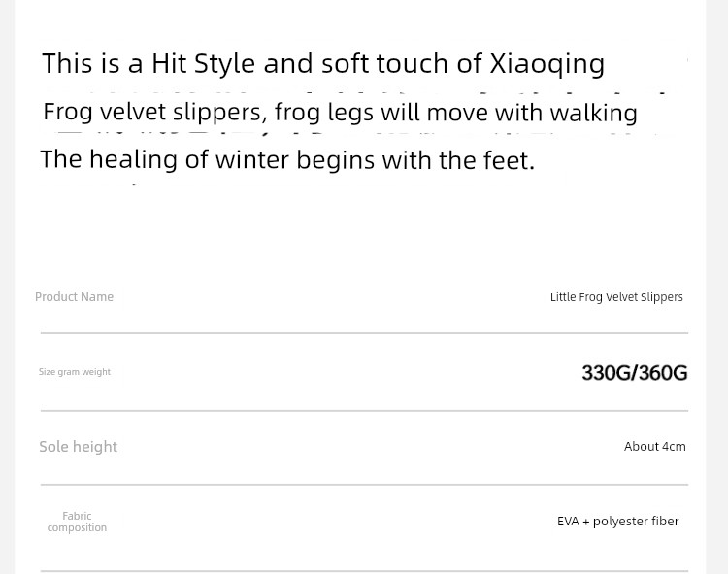This screenshot has height=574, width=728.
Task: Click the 'Fabric composition' label
Action: pos(77,522)
